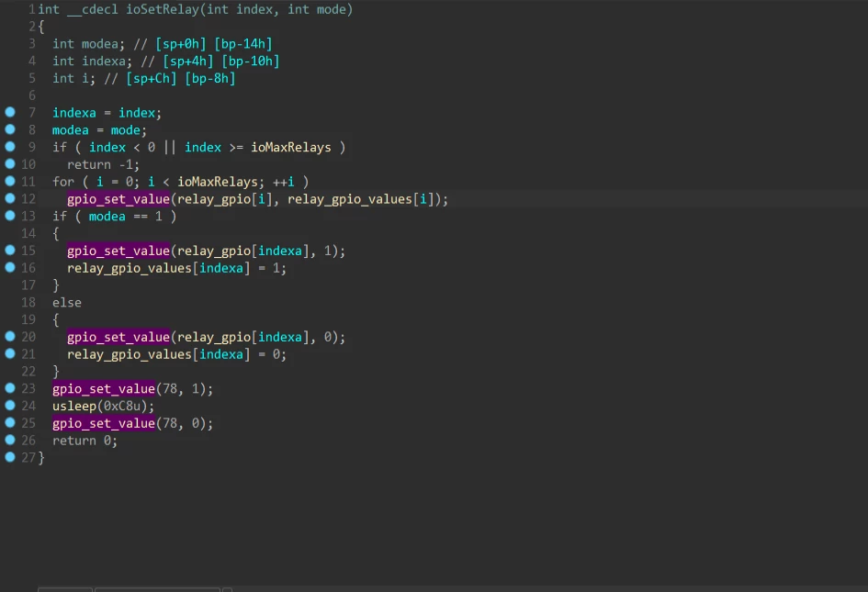This screenshot has height=592, width=868.
Task: Click the breakpoint marker next to line 12
Action: coord(9,198)
